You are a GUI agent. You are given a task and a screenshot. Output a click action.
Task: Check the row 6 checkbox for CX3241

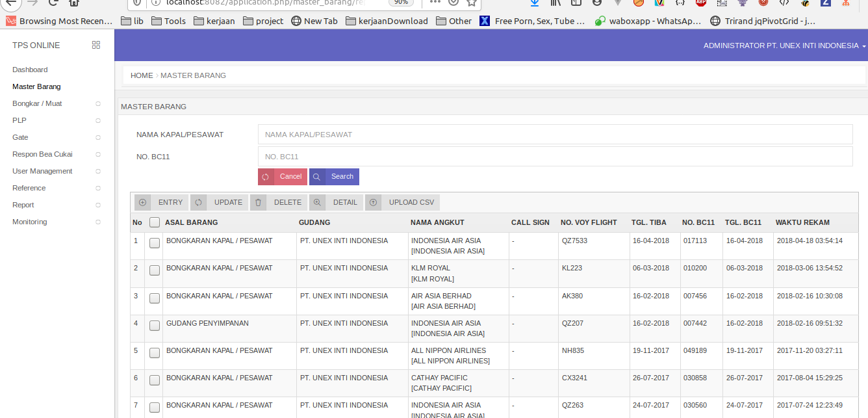tap(155, 380)
